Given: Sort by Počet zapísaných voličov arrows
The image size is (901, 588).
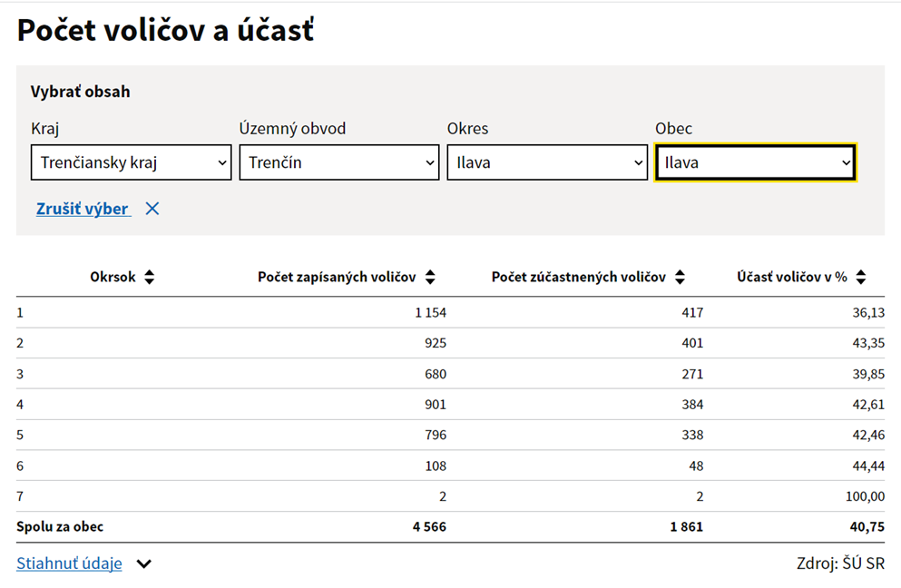Looking at the screenshot, I should tap(430, 278).
